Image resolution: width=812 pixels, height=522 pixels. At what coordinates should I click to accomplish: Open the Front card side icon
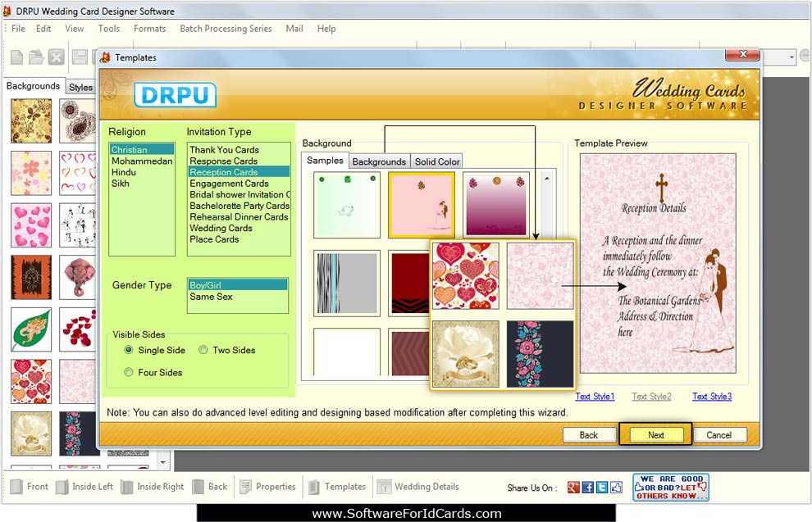tap(16, 487)
